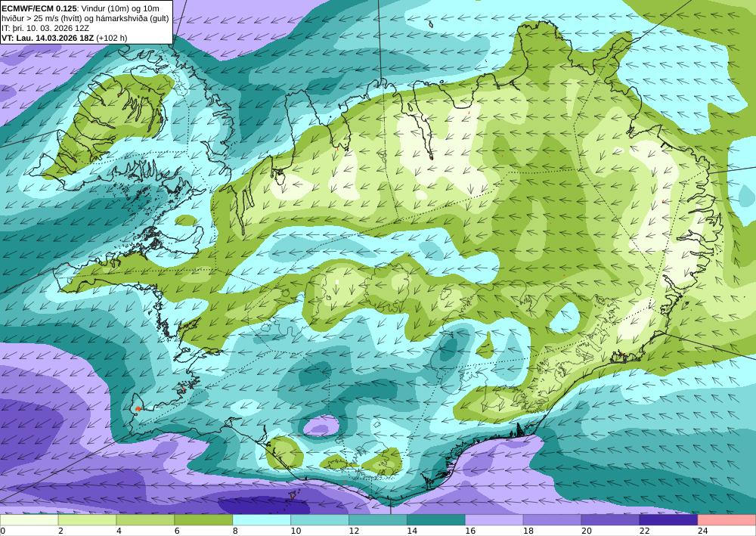The width and height of the screenshot is (756, 536).
Task: Click the scale label '10'
Action: coord(296,531)
